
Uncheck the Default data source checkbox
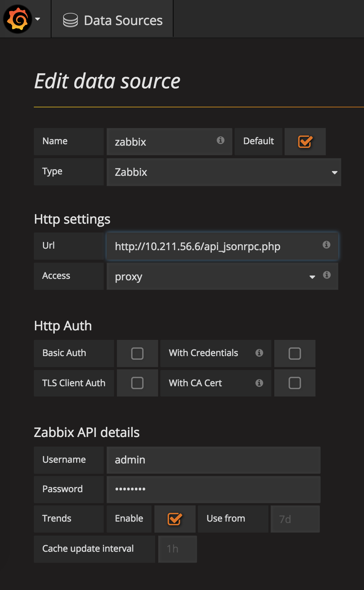[305, 142]
